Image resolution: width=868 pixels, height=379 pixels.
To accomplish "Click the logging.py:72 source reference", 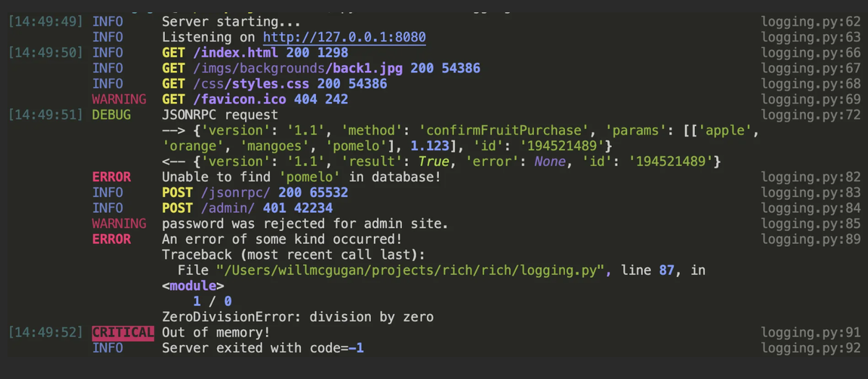I will coord(812,115).
